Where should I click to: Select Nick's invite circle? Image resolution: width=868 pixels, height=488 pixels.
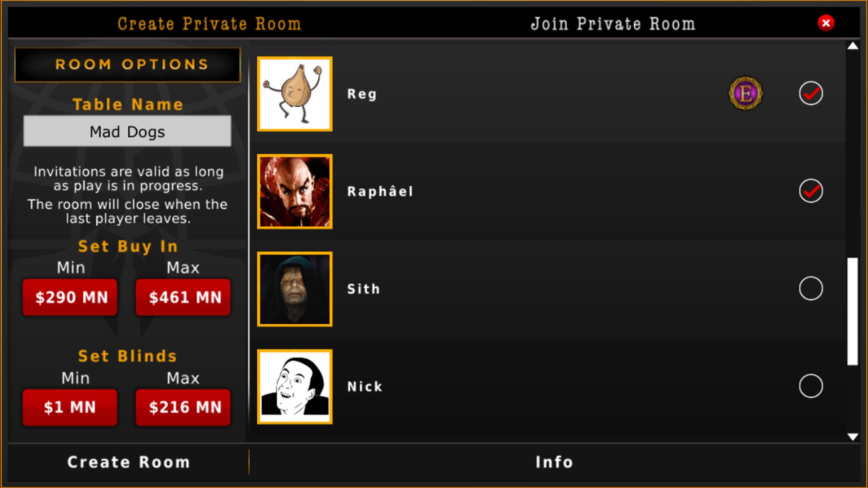click(x=811, y=386)
